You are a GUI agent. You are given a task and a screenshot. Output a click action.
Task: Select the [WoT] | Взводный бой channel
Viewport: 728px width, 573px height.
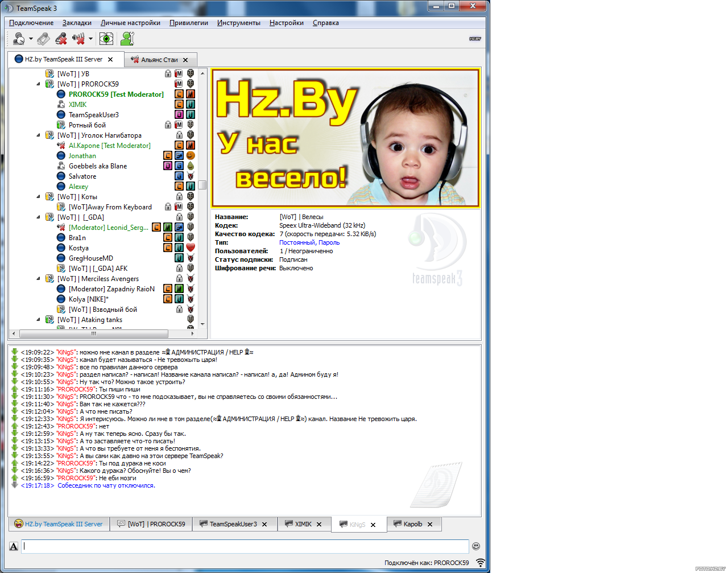pyautogui.click(x=103, y=310)
